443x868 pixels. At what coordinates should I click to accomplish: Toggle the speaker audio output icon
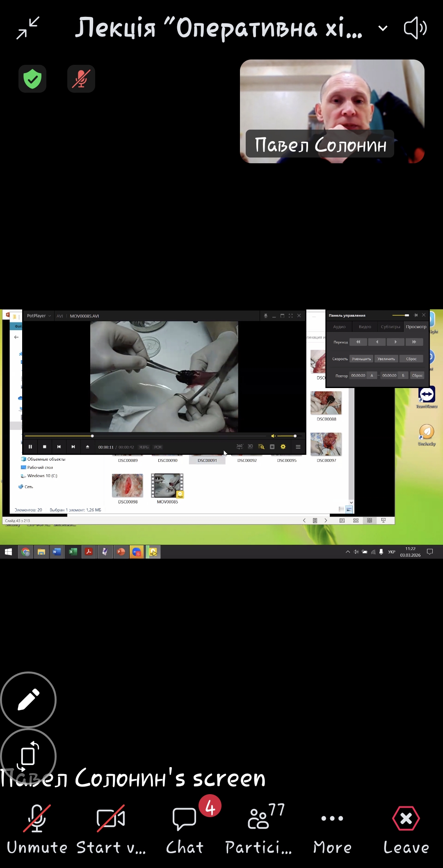[415, 28]
